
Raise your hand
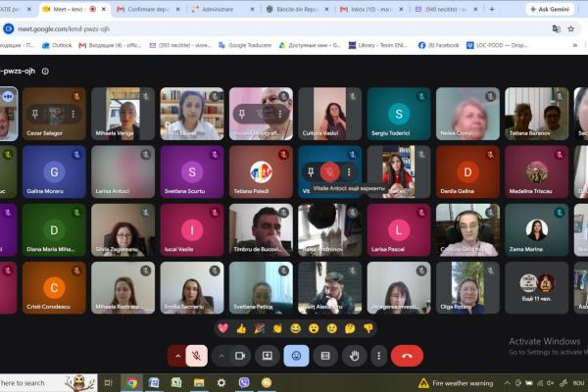pos(355,356)
